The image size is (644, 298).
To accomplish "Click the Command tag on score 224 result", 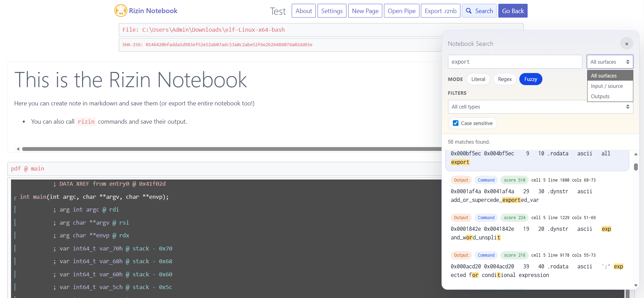I will point(486,218).
